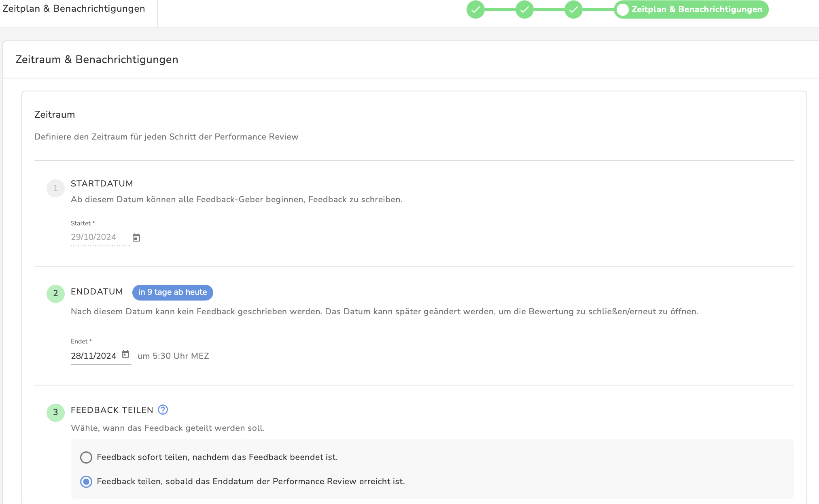Click the white circle in the active step
Image resolution: width=819 pixels, height=504 pixels.
(x=623, y=9)
